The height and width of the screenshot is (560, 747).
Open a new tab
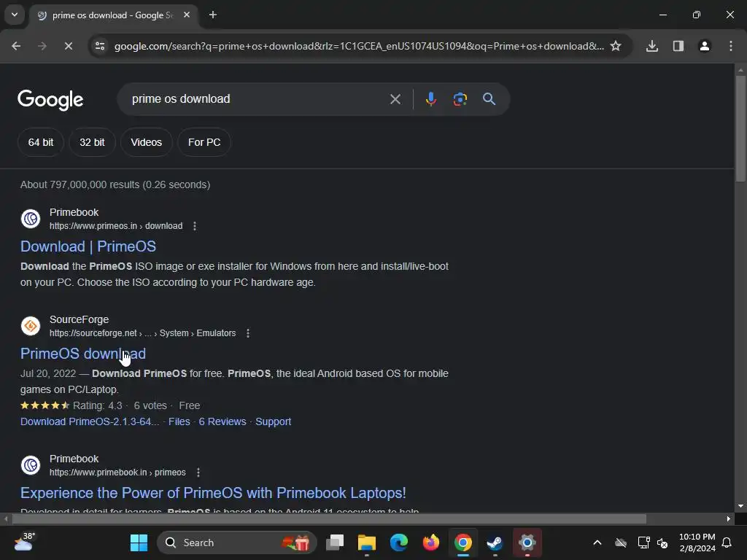pos(213,15)
